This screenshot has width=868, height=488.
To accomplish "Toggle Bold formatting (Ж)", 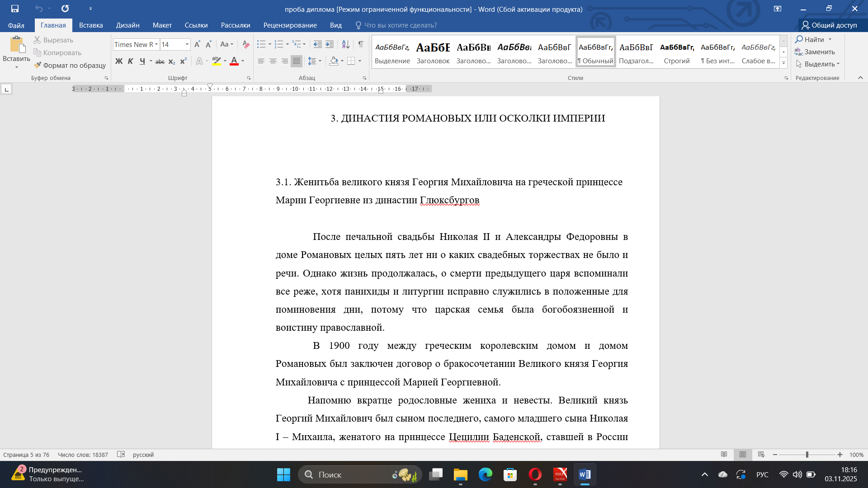I will [x=119, y=61].
